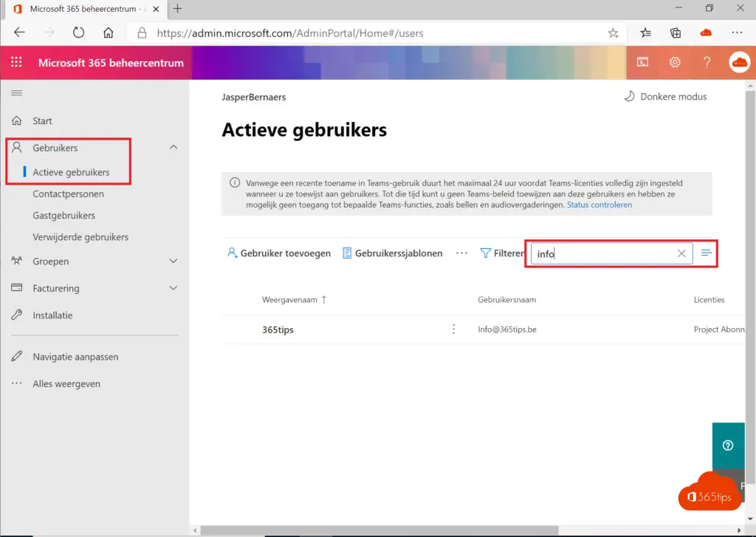Click Info@365tips.be username cell
This screenshot has width=756, height=537.
(x=506, y=329)
